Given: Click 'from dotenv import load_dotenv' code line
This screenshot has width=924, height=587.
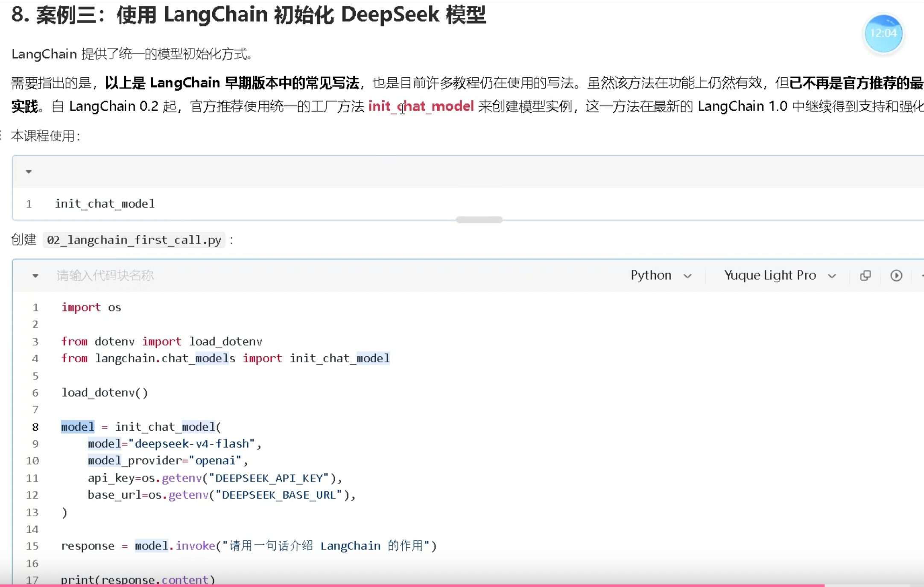Looking at the screenshot, I should pyautogui.click(x=161, y=341).
